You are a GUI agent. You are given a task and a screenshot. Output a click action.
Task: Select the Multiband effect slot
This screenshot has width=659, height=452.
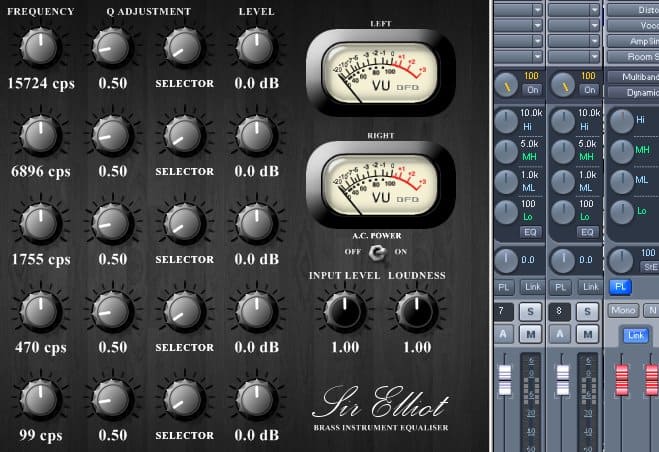coord(633,77)
